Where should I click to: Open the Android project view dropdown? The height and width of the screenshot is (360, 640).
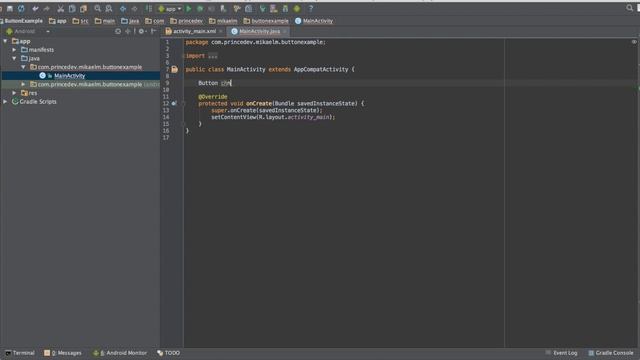pos(27,31)
